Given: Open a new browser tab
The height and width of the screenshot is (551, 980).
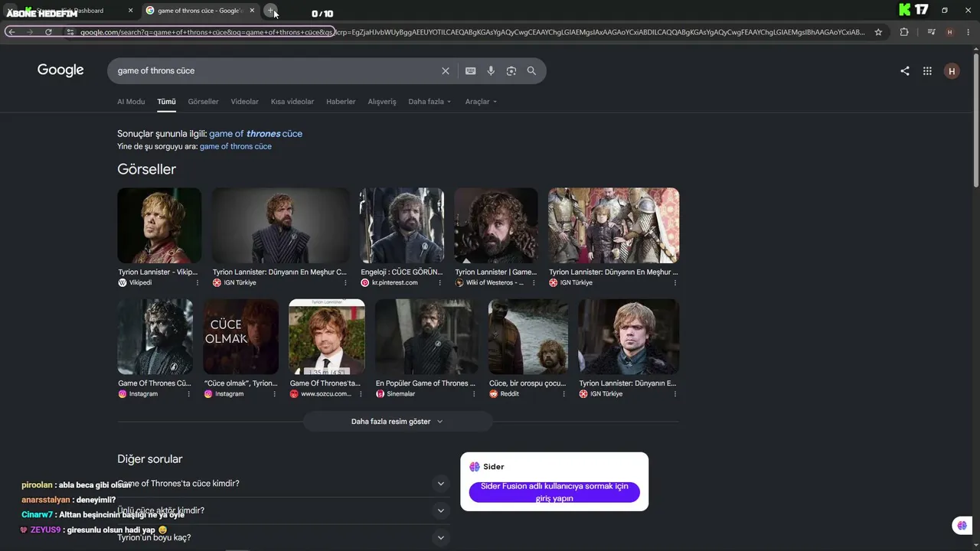Looking at the screenshot, I should coord(270,11).
